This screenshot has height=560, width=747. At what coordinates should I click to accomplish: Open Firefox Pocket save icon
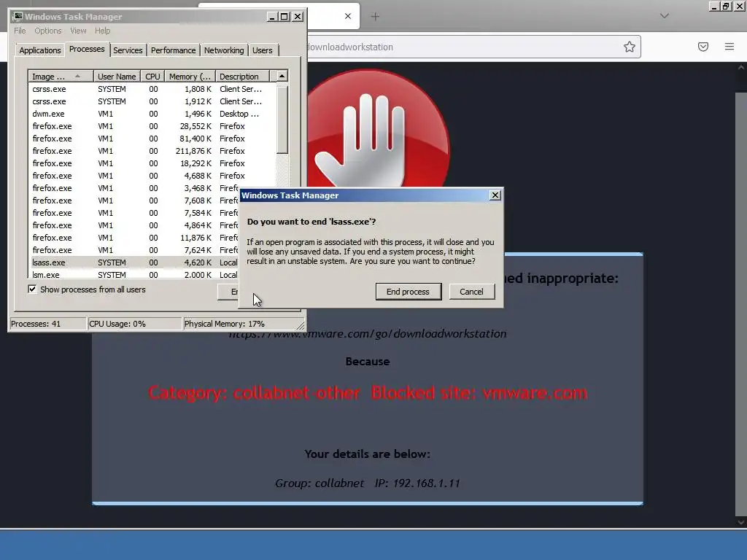click(x=703, y=47)
